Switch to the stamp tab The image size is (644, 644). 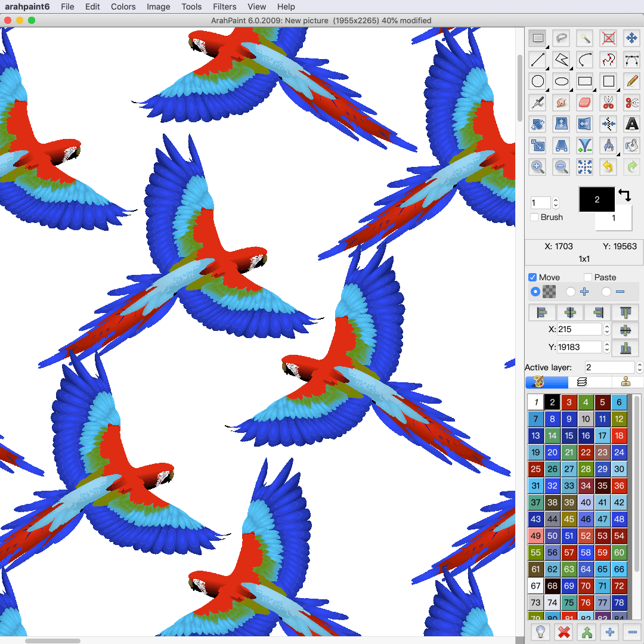626,382
